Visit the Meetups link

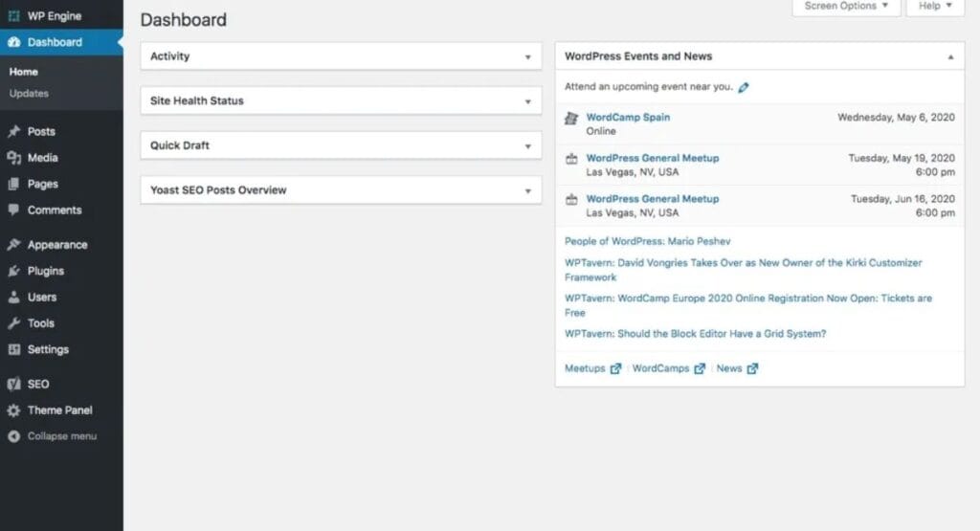585,368
